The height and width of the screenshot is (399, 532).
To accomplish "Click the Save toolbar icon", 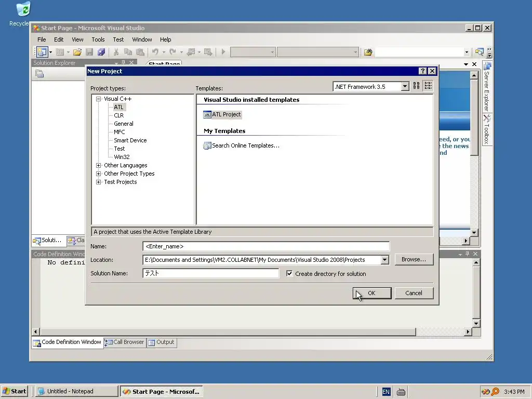I will [x=89, y=52].
